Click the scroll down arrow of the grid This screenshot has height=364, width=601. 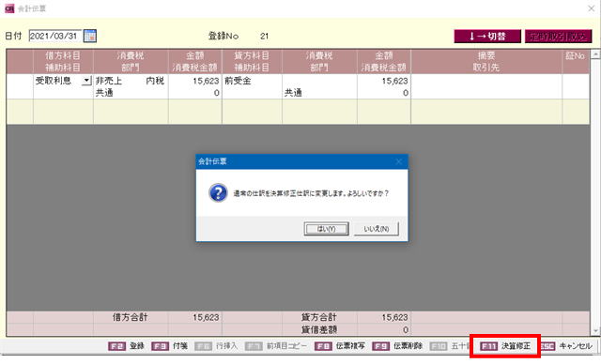coord(595,331)
